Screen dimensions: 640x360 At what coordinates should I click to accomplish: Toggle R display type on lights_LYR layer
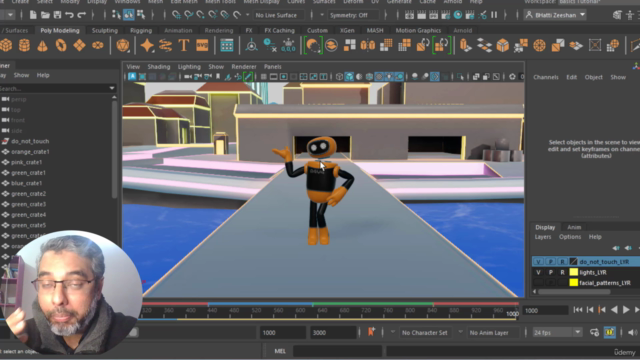(x=562, y=272)
